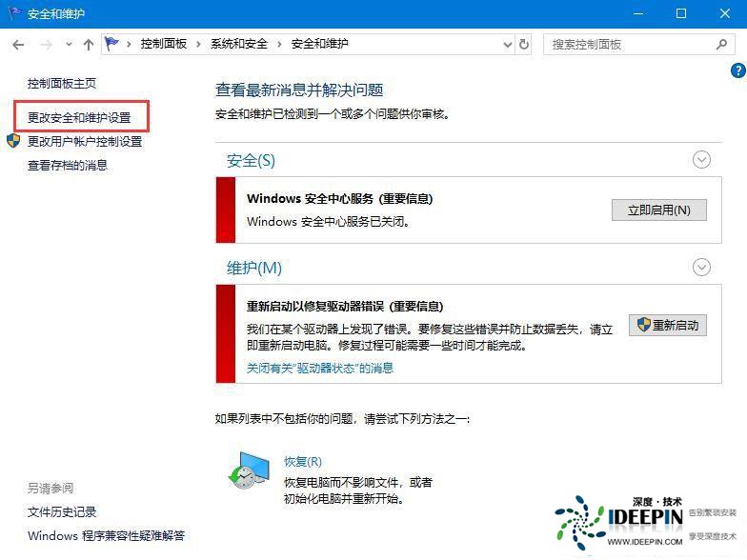
Task: Open 更改安全和维护设置 link
Action: pos(79,118)
